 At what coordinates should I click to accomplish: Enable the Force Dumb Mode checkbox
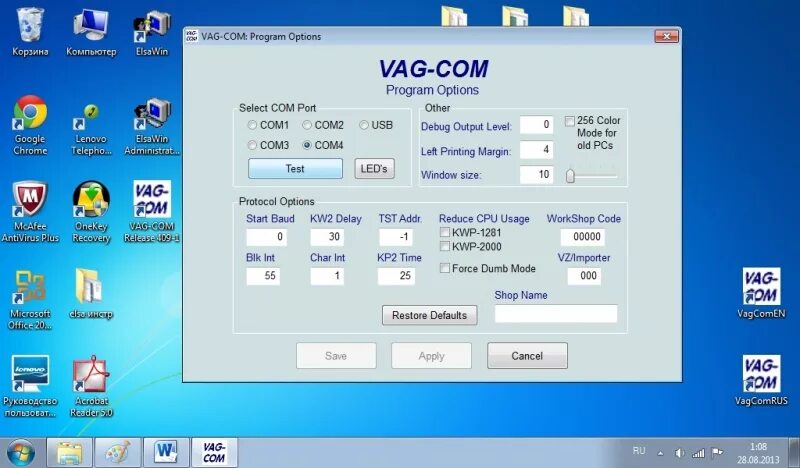[x=445, y=268]
